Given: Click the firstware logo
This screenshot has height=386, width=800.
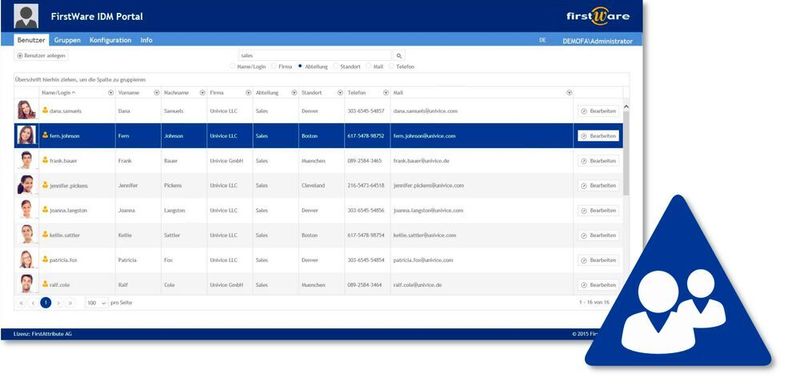Looking at the screenshot, I should coord(598,16).
